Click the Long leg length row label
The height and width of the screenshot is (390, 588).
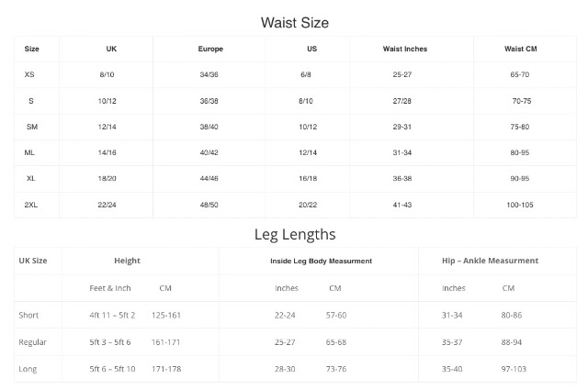[x=28, y=369]
